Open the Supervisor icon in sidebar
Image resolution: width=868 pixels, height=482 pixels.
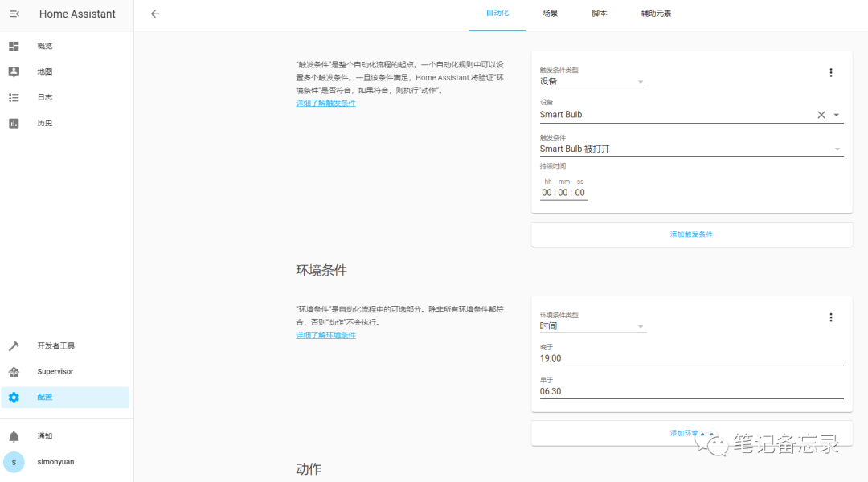14,371
